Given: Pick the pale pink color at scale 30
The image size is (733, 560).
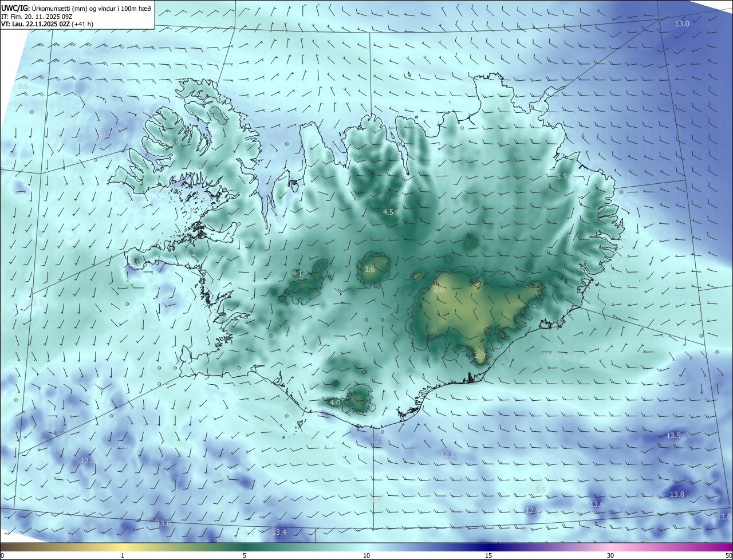Looking at the screenshot, I should click(610, 547).
